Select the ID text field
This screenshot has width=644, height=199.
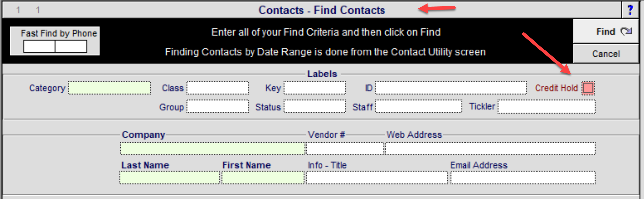(x=451, y=88)
